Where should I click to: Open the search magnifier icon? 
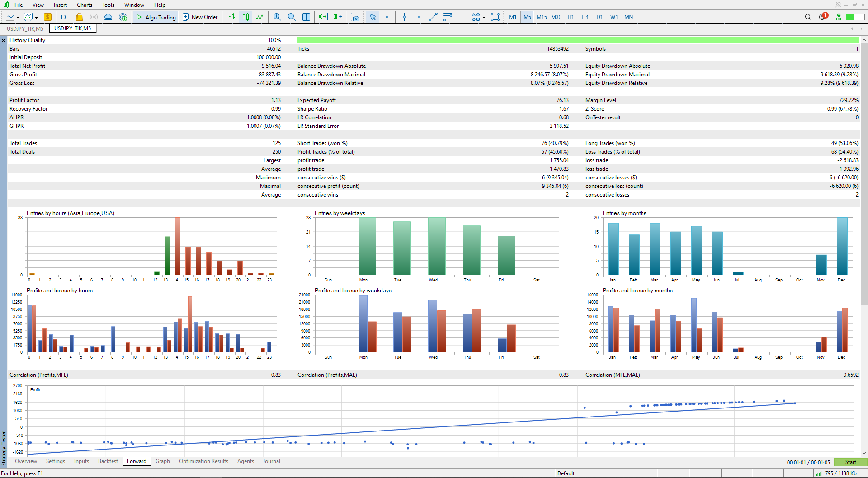point(808,17)
